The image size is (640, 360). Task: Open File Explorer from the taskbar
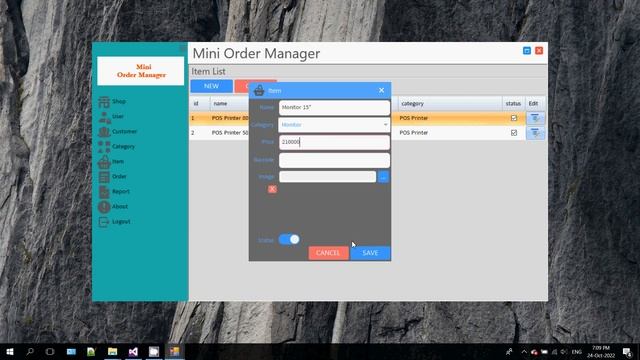[x=113, y=351]
